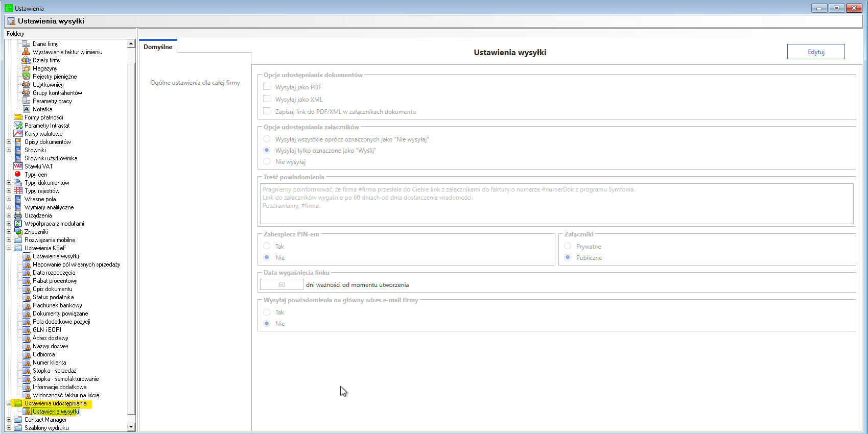Switch to the Domyślne tab
Viewport: 868px width, 434px height.
pyautogui.click(x=158, y=47)
